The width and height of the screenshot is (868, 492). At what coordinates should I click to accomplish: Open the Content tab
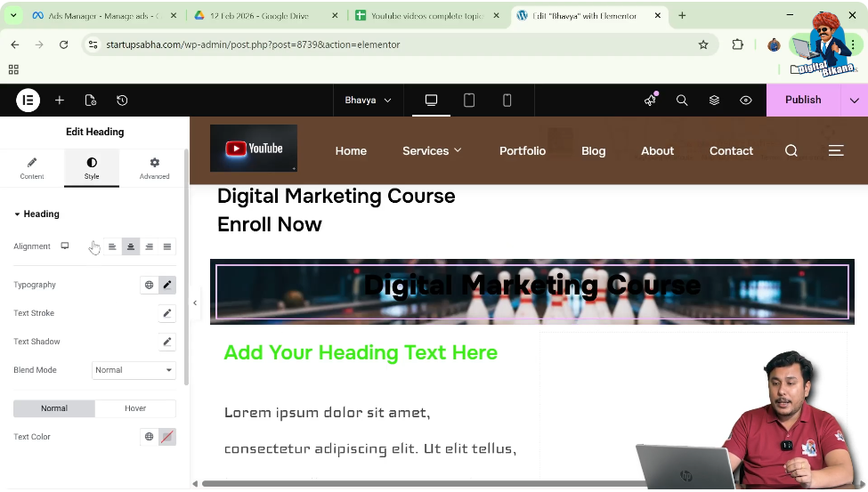pos(32,168)
